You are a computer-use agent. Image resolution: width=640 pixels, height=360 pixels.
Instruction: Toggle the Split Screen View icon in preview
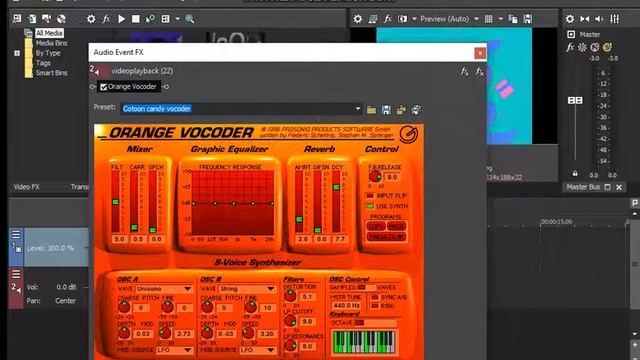tap(402, 19)
